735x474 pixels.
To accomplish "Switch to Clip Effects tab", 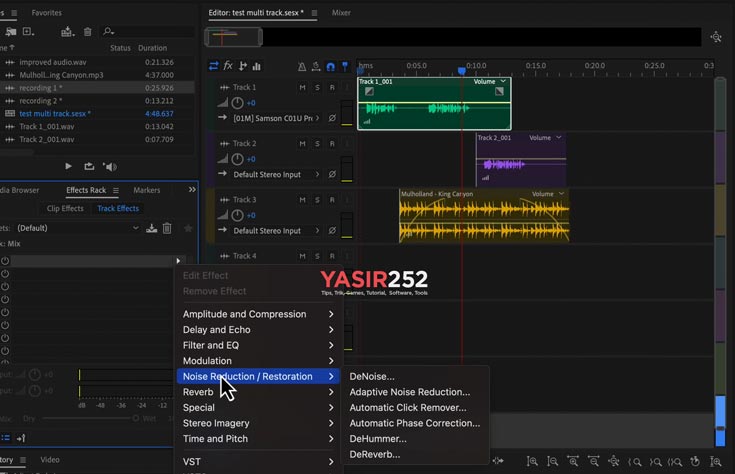I will (65, 208).
